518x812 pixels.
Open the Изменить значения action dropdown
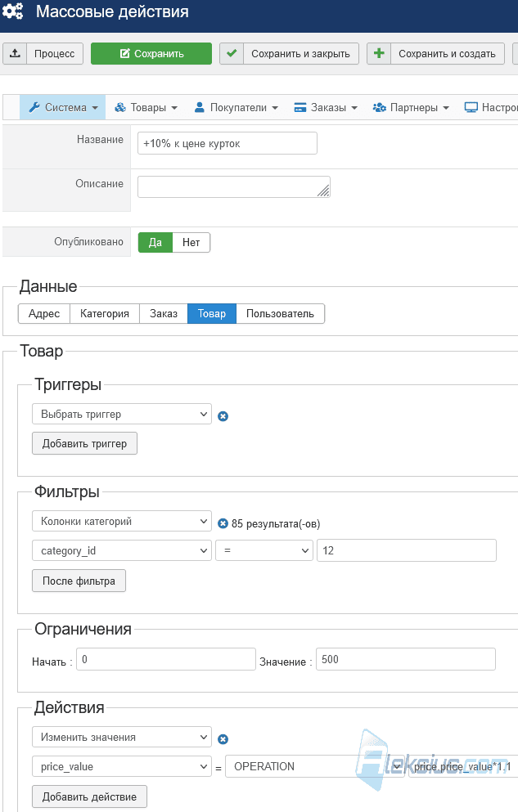122,737
